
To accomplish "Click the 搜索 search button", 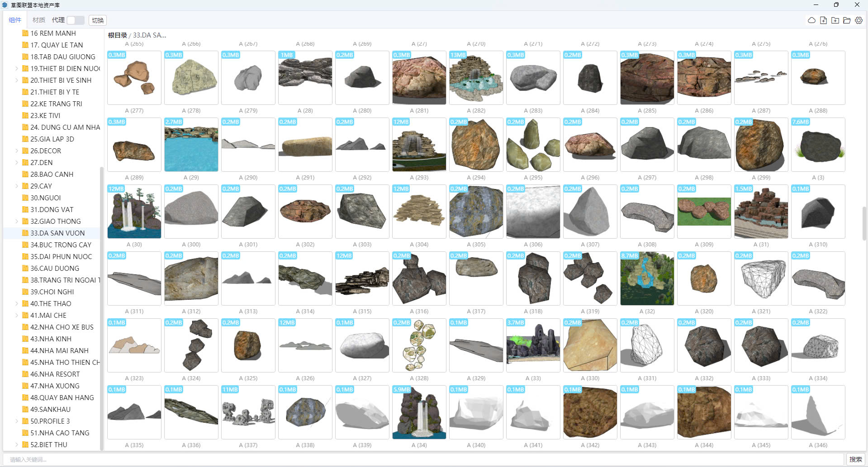I will pyautogui.click(x=855, y=459).
